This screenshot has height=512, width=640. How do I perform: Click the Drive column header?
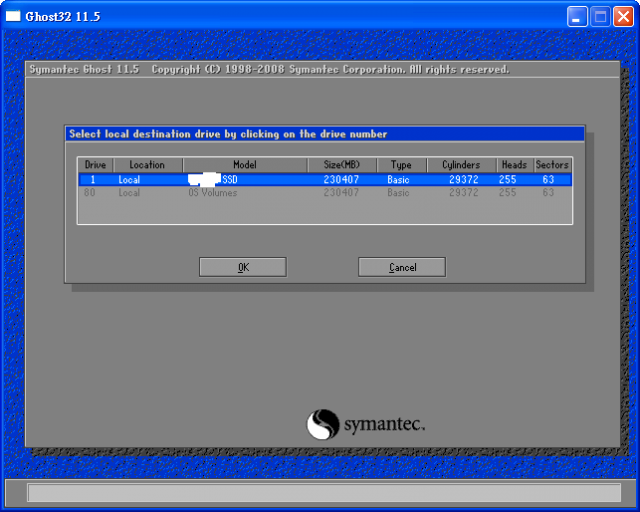coord(96,165)
